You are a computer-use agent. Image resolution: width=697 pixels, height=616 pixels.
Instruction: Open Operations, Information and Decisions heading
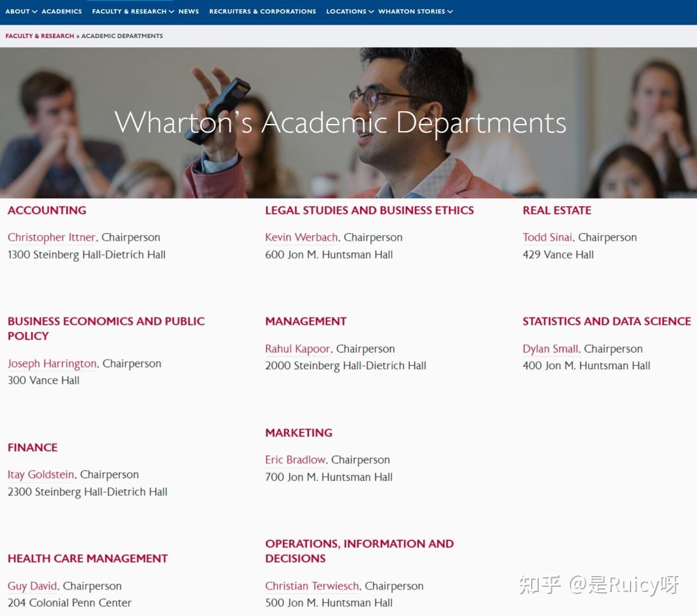pos(359,551)
